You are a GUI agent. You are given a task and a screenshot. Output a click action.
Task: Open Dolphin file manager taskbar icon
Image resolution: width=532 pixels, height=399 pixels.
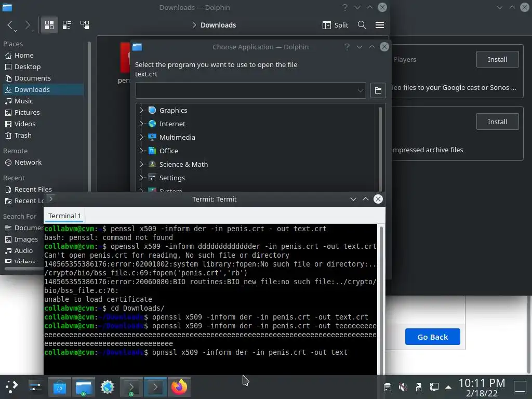click(84, 387)
